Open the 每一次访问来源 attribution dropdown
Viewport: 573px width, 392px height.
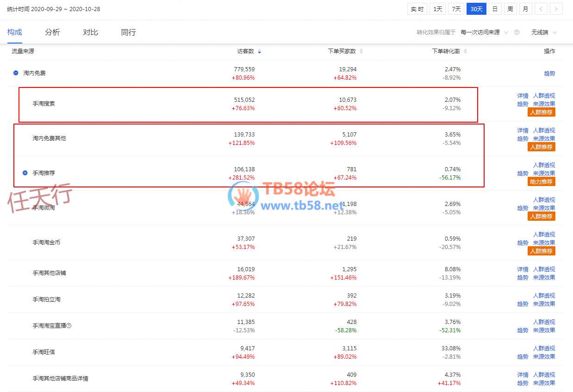(x=484, y=32)
